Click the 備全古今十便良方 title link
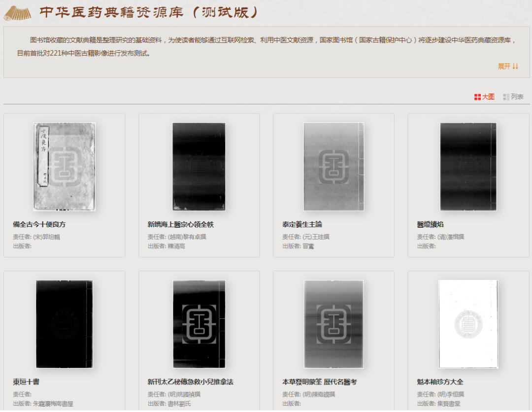The height and width of the screenshot is (412, 532). 39,224
